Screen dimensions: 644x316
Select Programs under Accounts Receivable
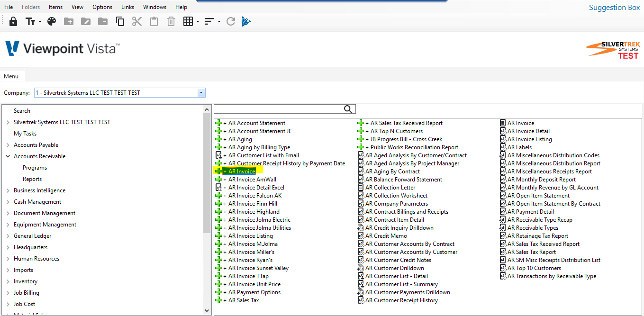[x=35, y=168]
